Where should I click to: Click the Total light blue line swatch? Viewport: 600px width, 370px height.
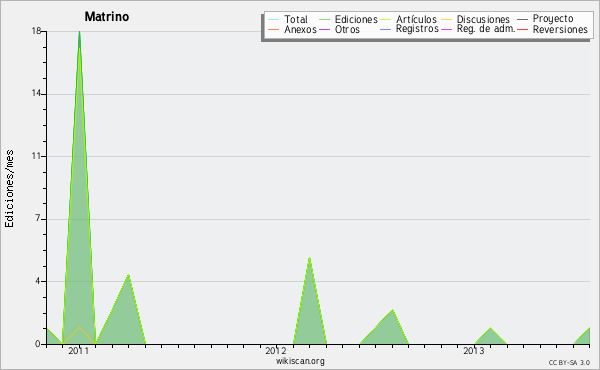274,19
